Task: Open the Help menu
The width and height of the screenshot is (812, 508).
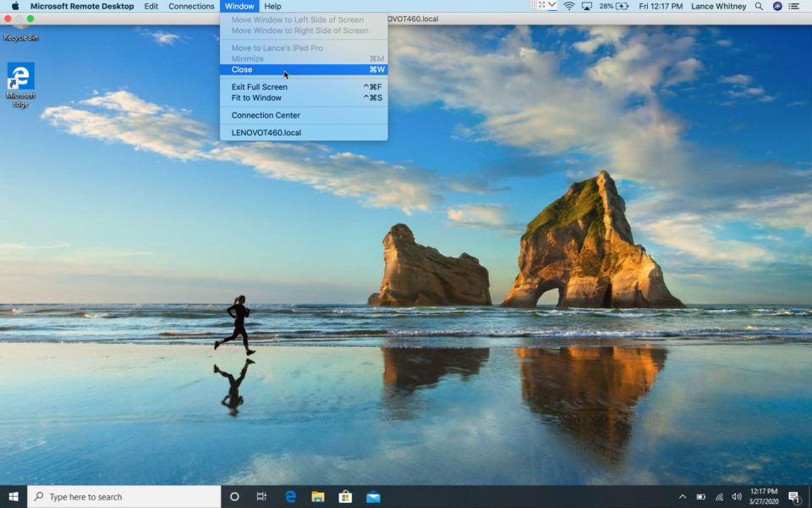Action: click(x=272, y=6)
